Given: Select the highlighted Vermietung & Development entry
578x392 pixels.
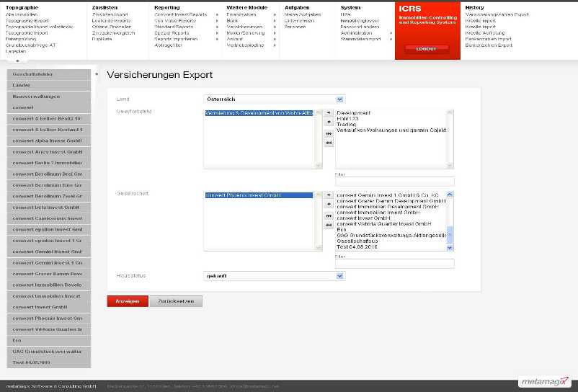Looking at the screenshot, I should coord(259,113).
